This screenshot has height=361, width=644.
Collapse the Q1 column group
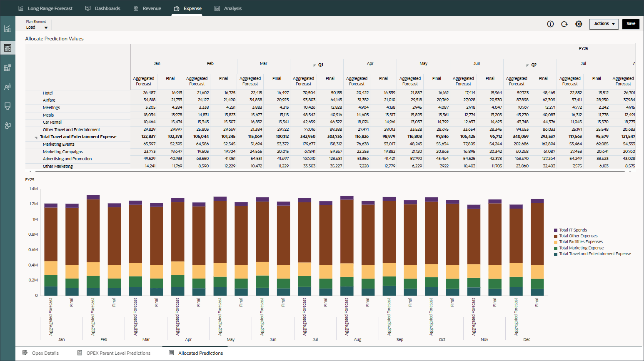pyautogui.click(x=315, y=65)
